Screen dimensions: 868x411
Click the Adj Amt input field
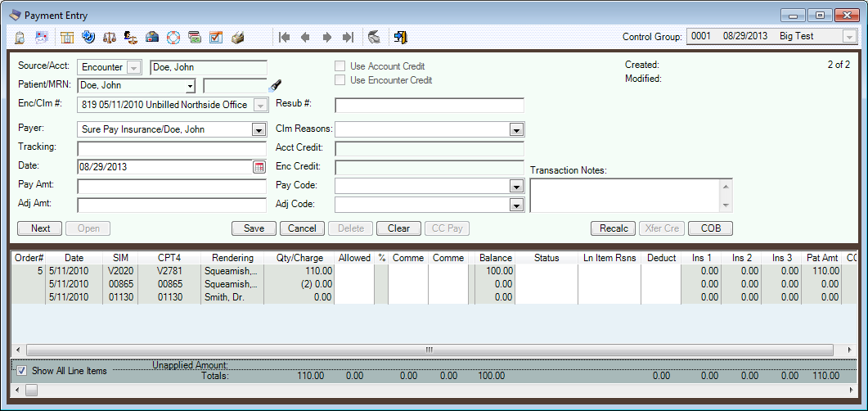coord(172,205)
